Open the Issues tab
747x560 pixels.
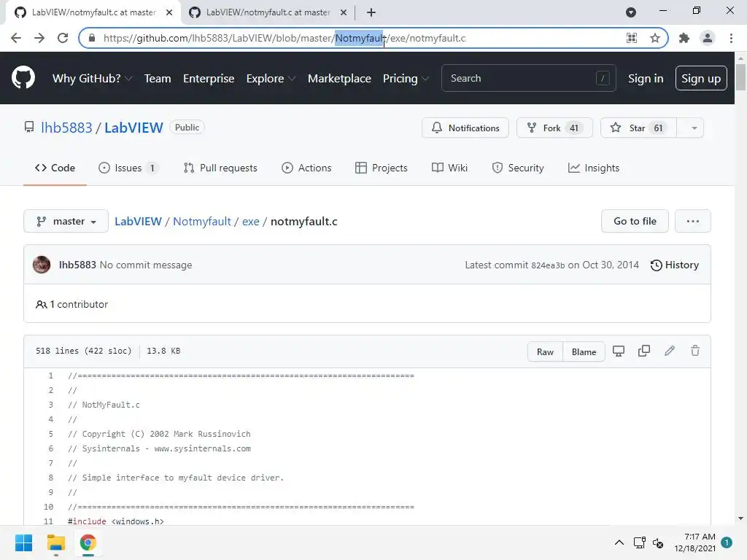pyautogui.click(x=128, y=168)
